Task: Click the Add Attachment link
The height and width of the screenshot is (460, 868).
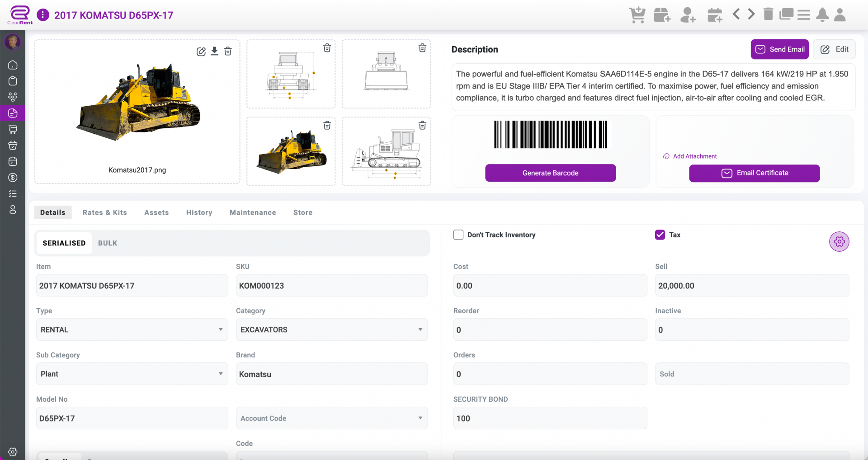Action: click(690, 156)
